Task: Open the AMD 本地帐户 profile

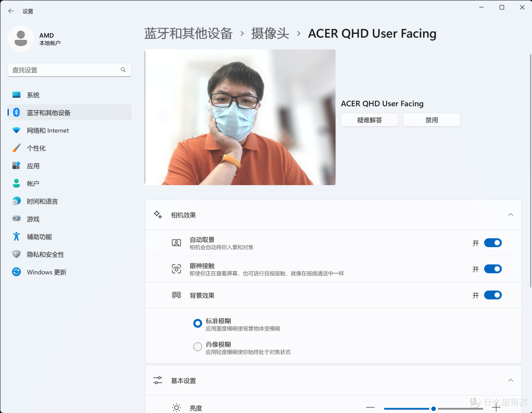Action: pyautogui.click(x=34, y=39)
